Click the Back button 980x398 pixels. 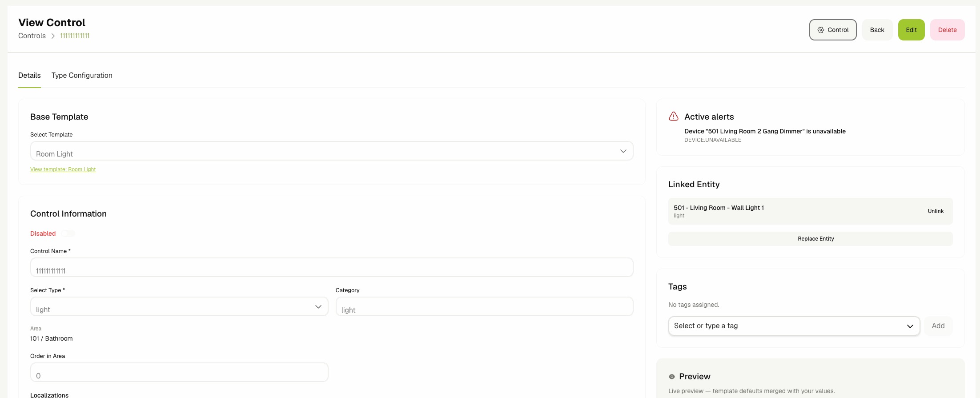[877, 30]
